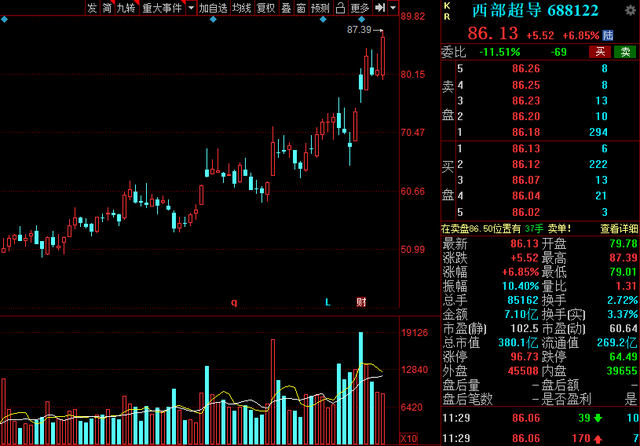The image size is (640, 446).
Task: Click the 外盘 value 45508
Action: (x=523, y=371)
